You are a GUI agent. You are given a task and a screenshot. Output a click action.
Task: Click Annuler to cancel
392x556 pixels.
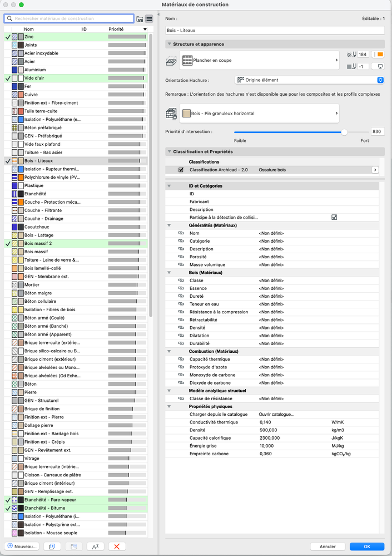coord(328,547)
